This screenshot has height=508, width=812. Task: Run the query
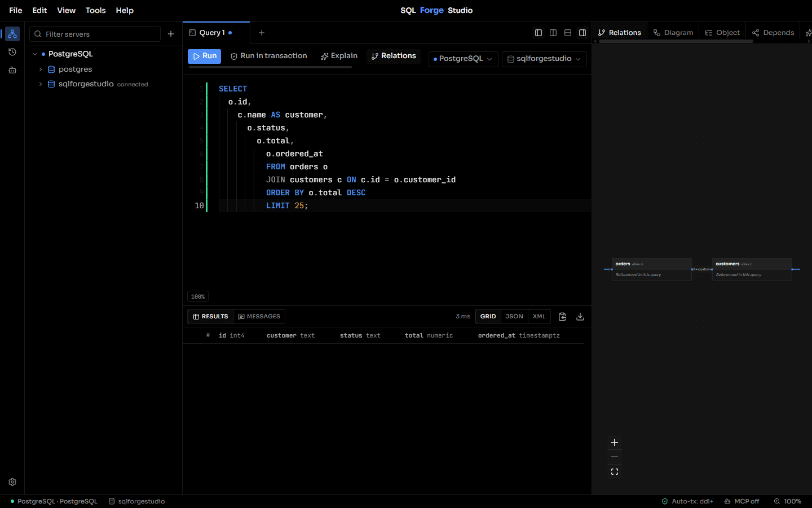(204, 56)
